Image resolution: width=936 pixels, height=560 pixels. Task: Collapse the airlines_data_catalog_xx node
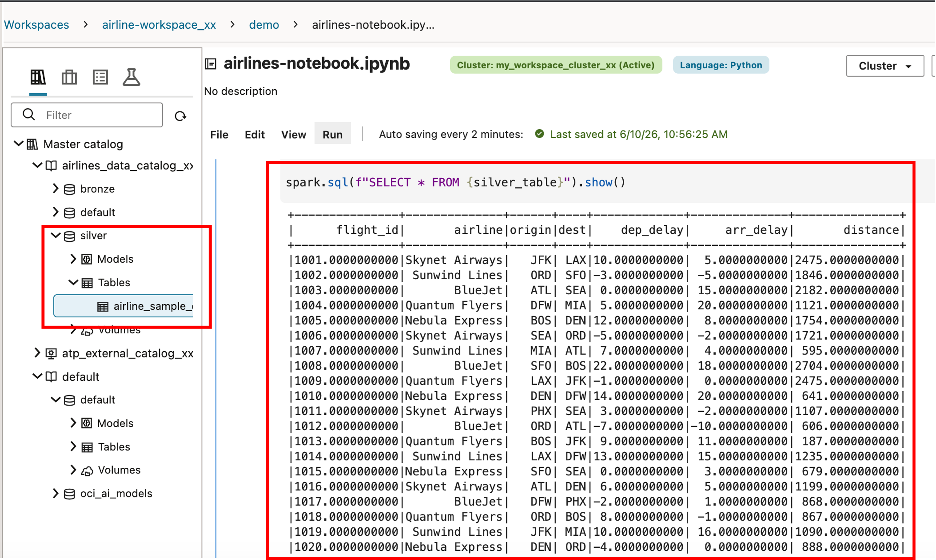click(37, 165)
